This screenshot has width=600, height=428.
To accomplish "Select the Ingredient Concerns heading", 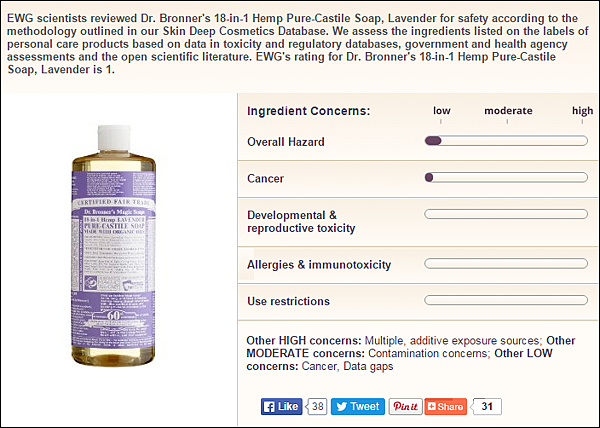I will (309, 111).
